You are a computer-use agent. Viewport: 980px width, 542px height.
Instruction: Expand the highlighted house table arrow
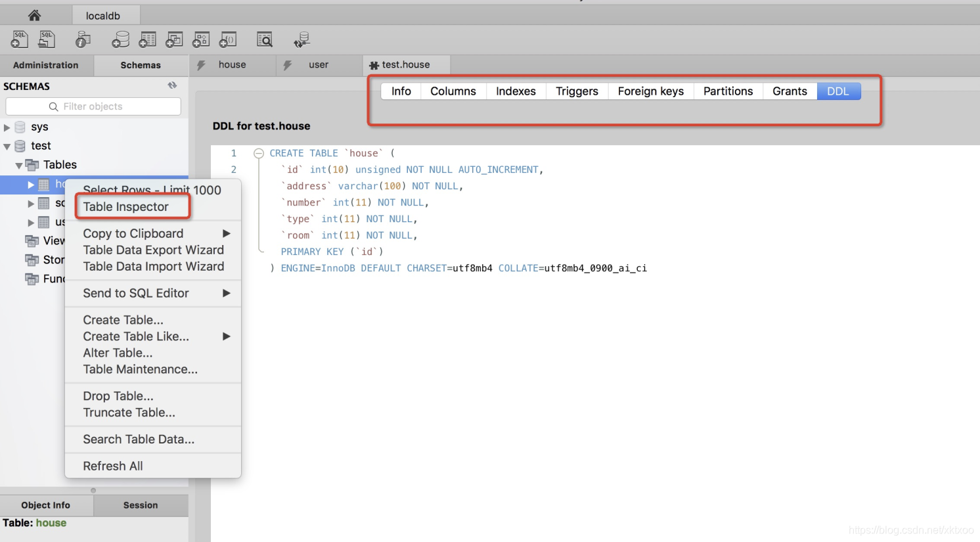coord(31,185)
